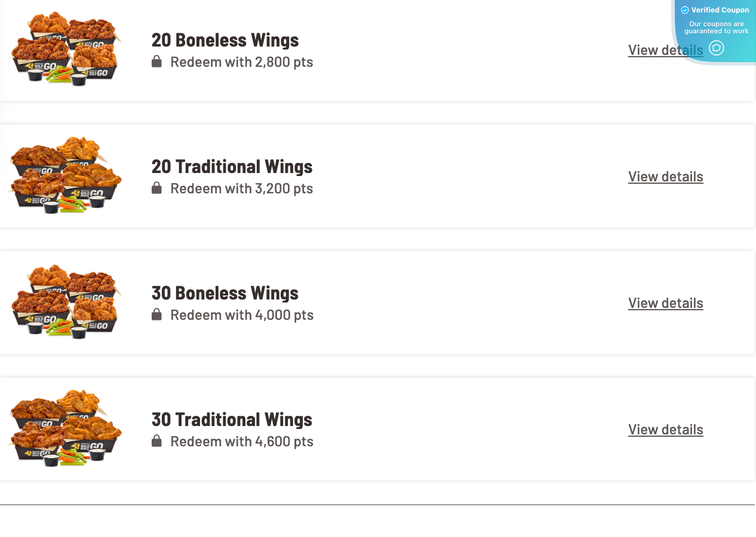Viewport: 756px width, 537px height.
Task: Select the 20 Boneless Wings title text
Action: (x=225, y=40)
